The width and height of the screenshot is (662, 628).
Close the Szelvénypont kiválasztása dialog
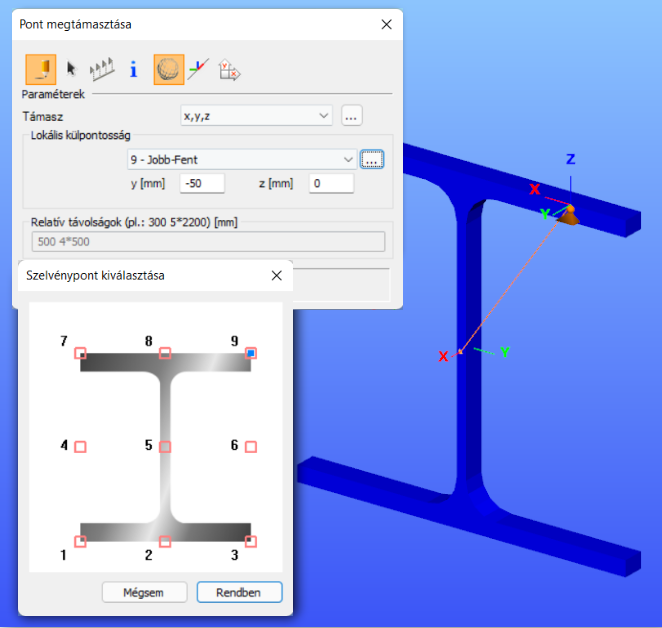(x=277, y=276)
